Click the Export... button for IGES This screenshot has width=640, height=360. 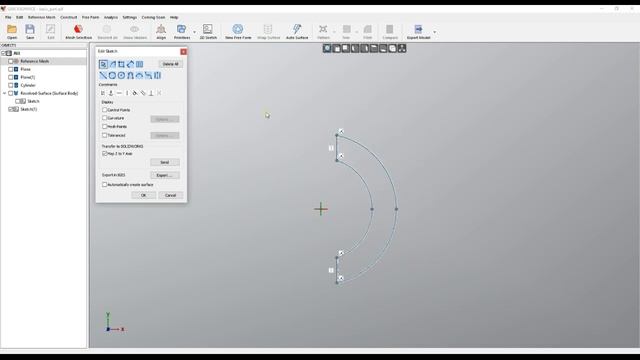[x=164, y=176]
